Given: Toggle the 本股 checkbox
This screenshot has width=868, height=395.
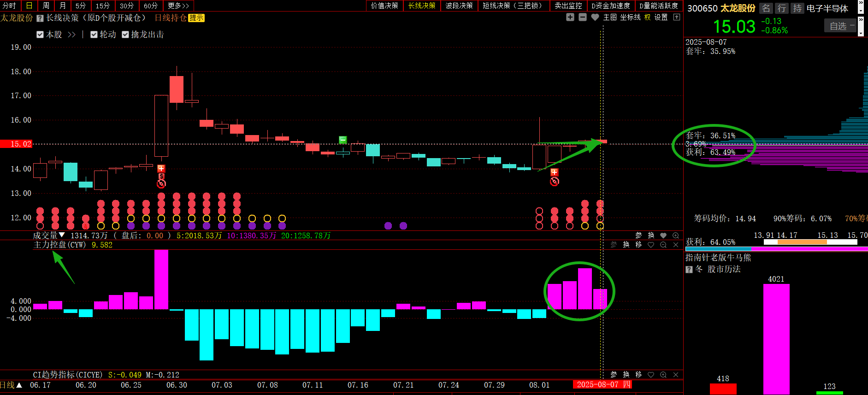Looking at the screenshot, I should pyautogui.click(x=40, y=35).
